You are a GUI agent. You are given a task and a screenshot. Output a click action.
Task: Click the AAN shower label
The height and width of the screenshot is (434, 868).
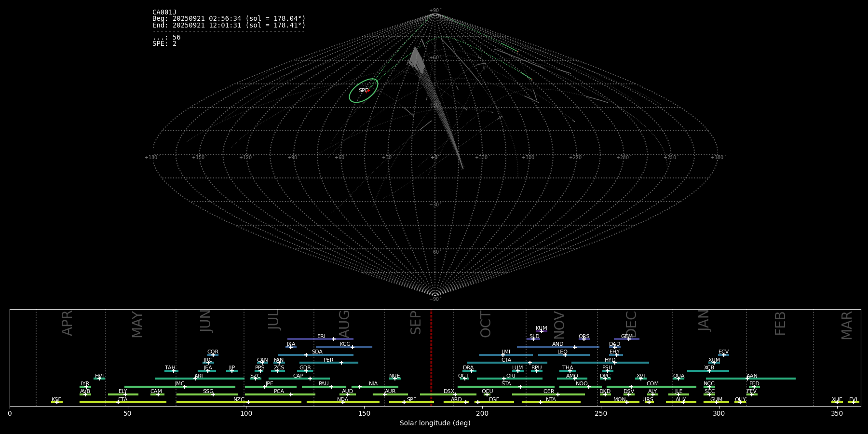click(752, 376)
